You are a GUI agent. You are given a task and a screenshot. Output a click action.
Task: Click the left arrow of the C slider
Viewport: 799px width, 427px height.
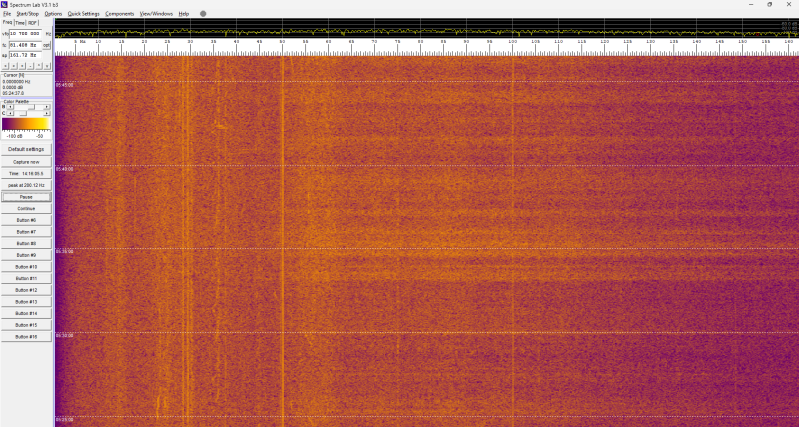click(x=10, y=113)
